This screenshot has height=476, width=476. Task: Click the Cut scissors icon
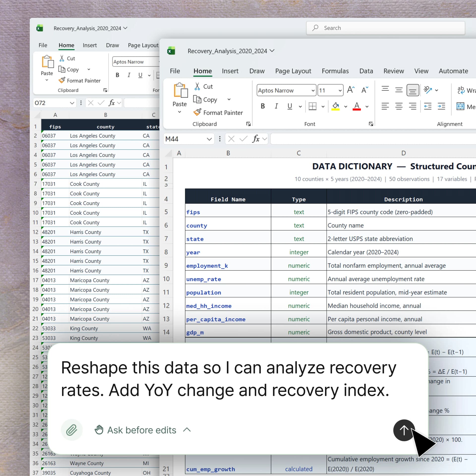click(197, 86)
